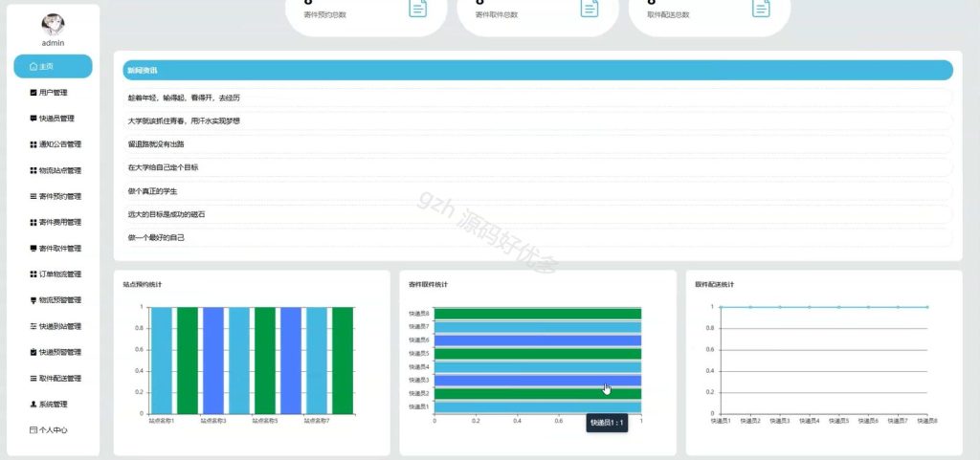Click the green bar above 站点名称5
The height and width of the screenshot is (460, 980).
click(x=265, y=361)
